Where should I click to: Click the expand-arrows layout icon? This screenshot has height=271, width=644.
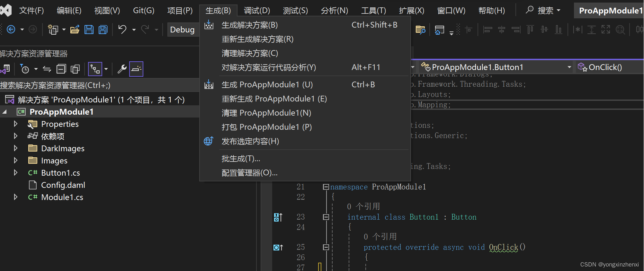(606, 30)
